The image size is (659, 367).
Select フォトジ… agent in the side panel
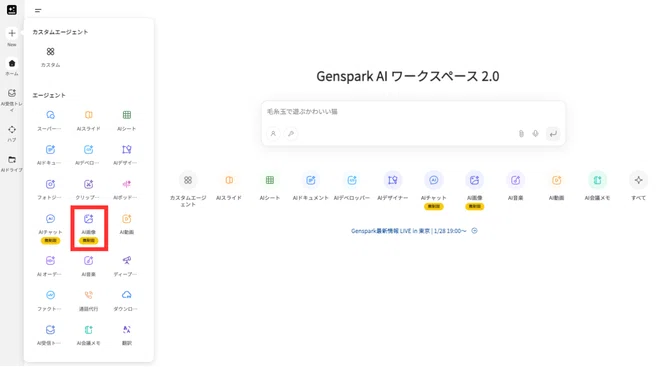(x=50, y=189)
